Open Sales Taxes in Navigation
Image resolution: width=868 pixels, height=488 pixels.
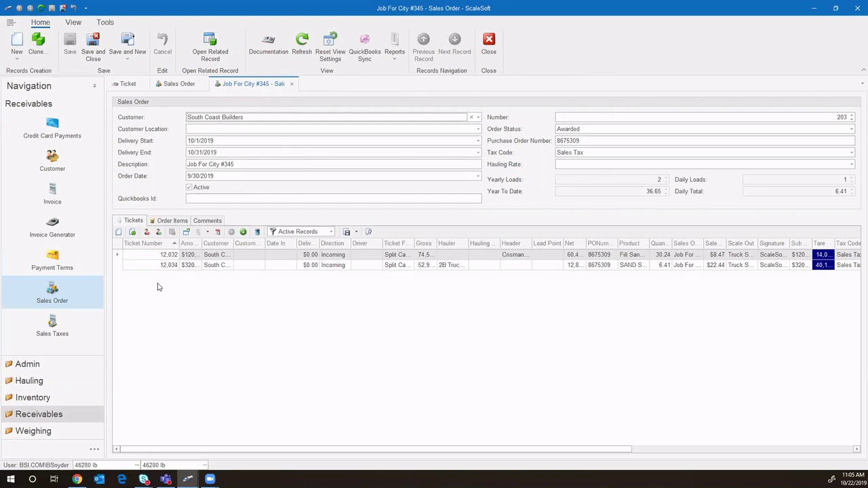(52, 327)
